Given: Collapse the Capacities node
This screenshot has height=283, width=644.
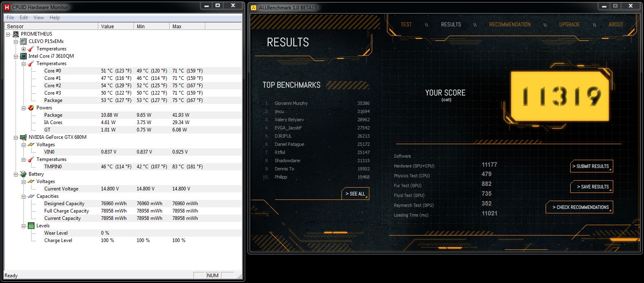Looking at the screenshot, I should click(x=23, y=196).
